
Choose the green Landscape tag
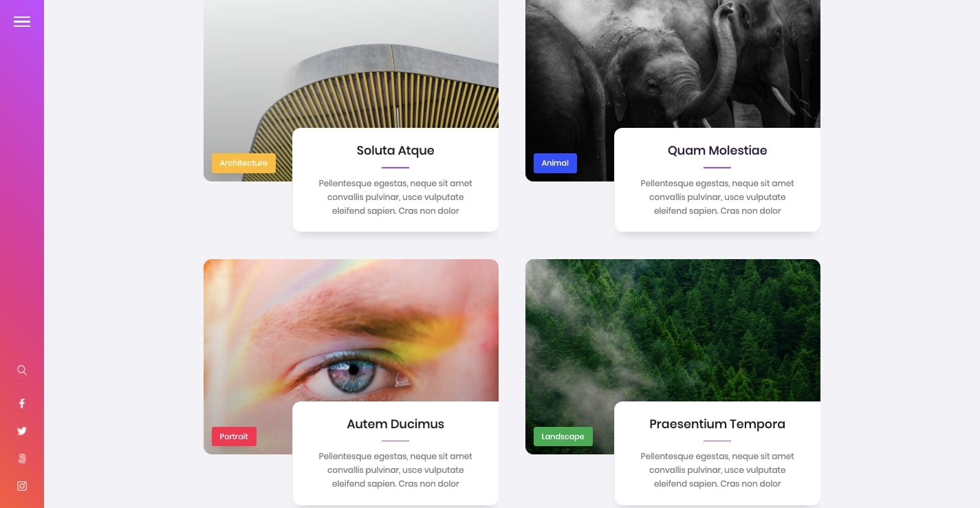(563, 437)
